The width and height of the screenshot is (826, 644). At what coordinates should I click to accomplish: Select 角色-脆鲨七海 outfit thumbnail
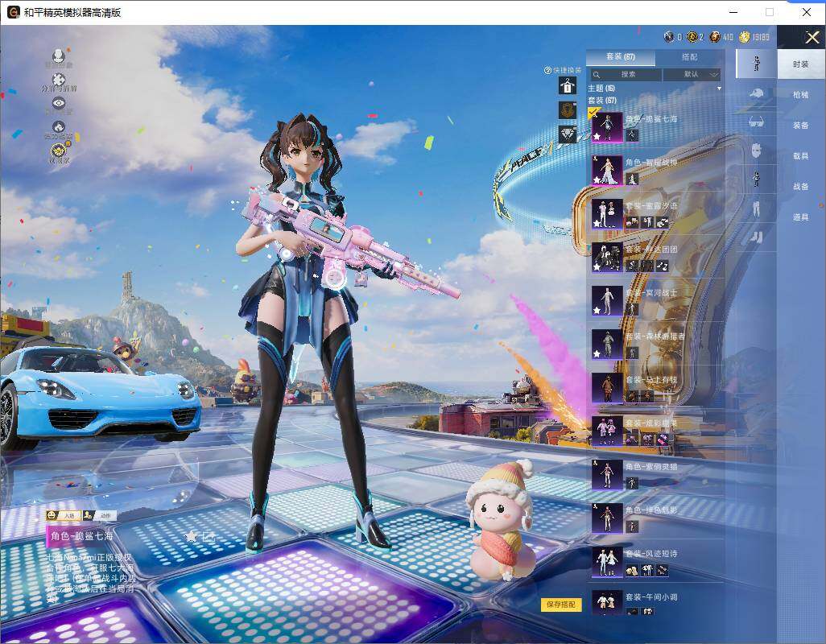[607, 127]
